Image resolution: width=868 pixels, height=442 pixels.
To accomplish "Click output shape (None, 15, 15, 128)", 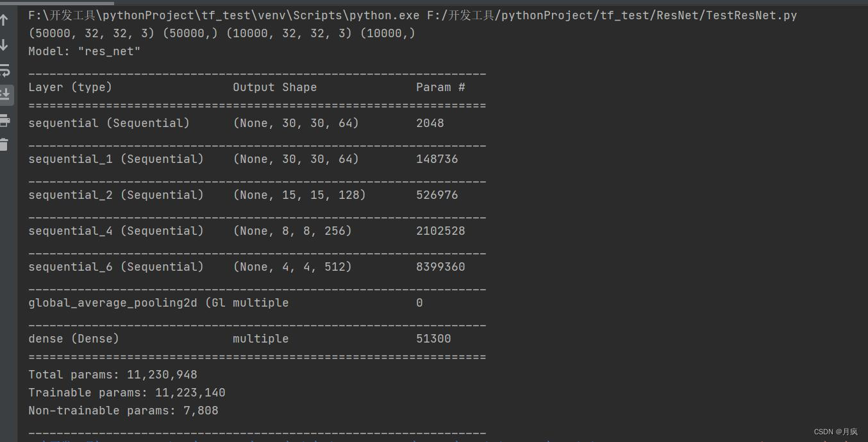I will click(x=299, y=195).
